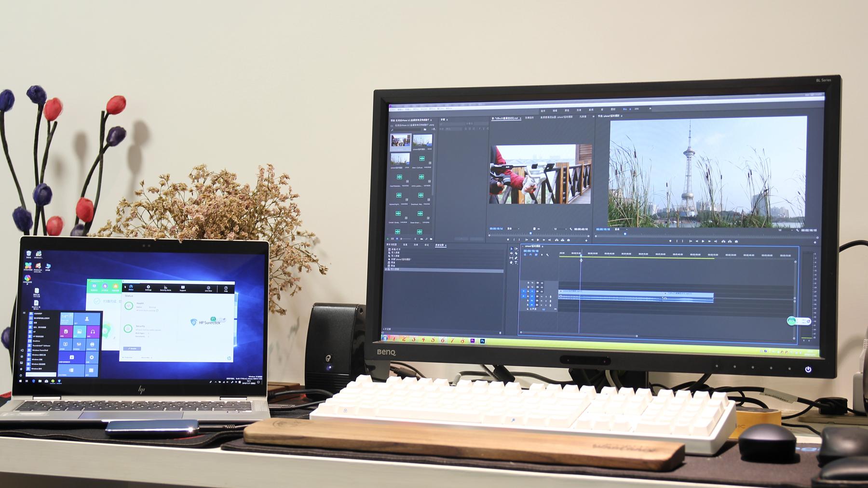Open Help in HP Sure Click toolbar

(226, 289)
